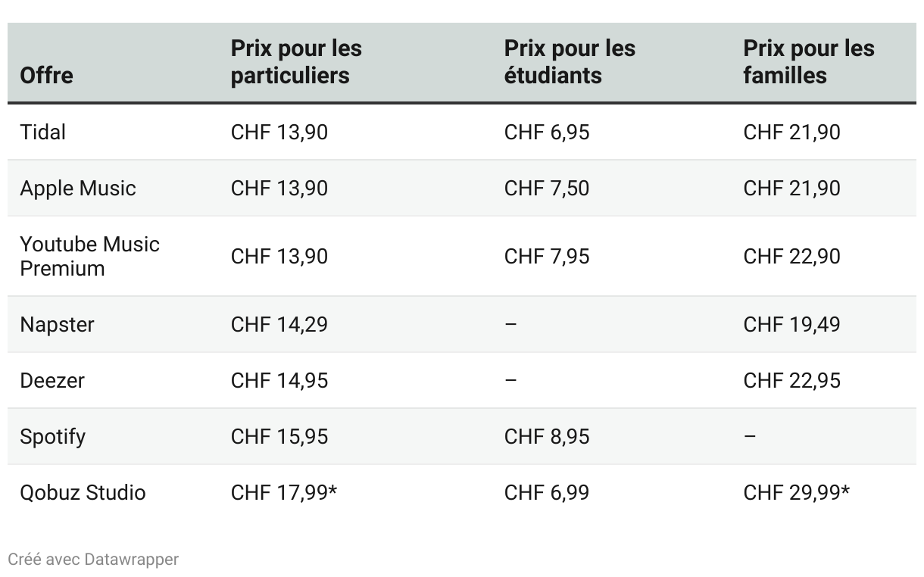
Task: Open the Créé avec Datawrapper link
Action: (93, 560)
